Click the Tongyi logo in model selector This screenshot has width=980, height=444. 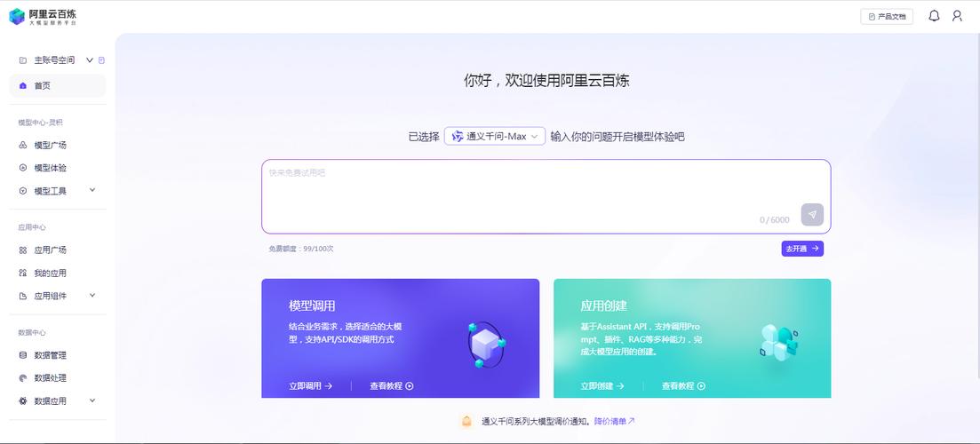(458, 136)
